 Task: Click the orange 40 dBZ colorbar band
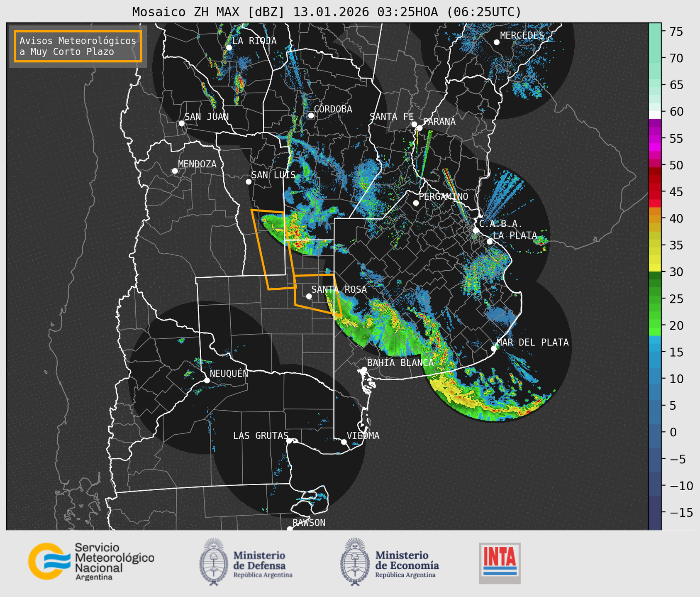(x=654, y=218)
